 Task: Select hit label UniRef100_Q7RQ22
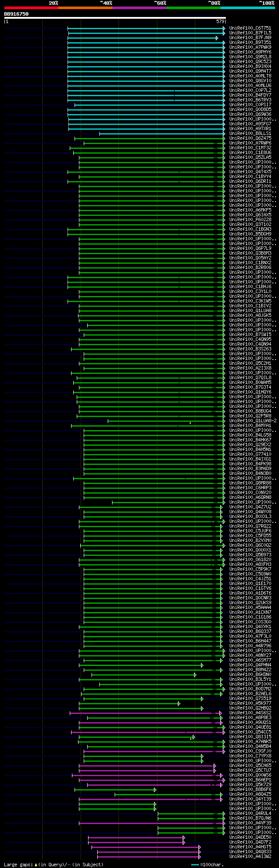click(250, 526)
